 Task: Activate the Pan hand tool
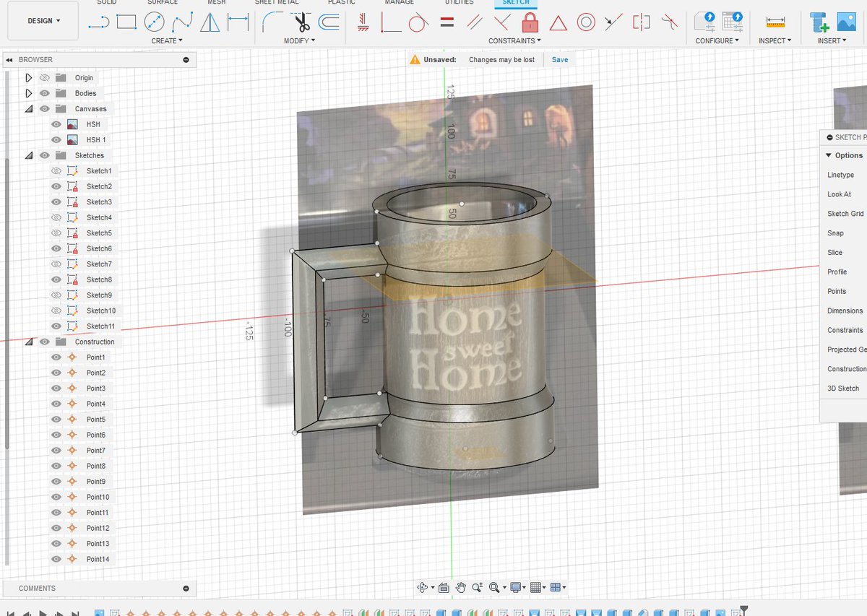[x=460, y=588]
